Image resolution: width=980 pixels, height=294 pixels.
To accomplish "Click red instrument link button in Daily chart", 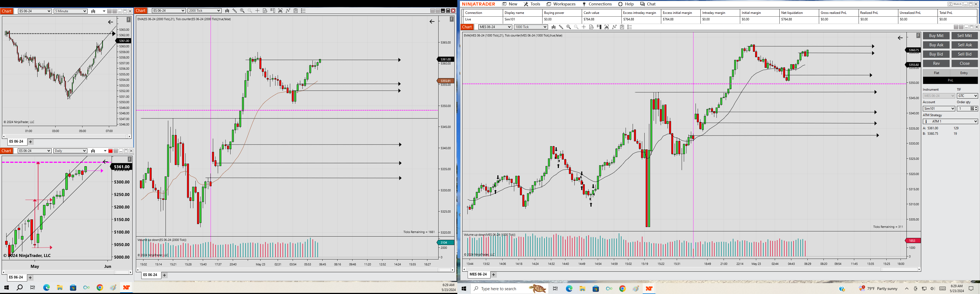I will pyautogui.click(x=111, y=151).
